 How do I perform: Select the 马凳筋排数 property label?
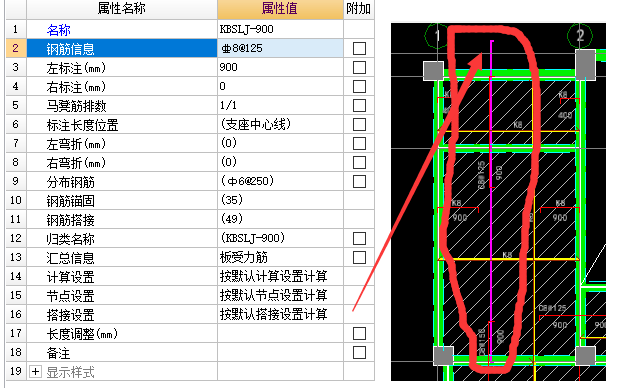click(76, 106)
